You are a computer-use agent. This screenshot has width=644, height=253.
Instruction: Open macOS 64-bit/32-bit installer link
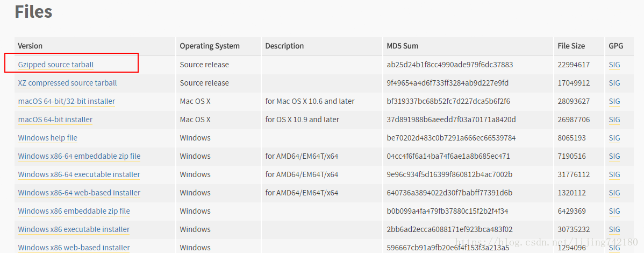click(x=67, y=101)
